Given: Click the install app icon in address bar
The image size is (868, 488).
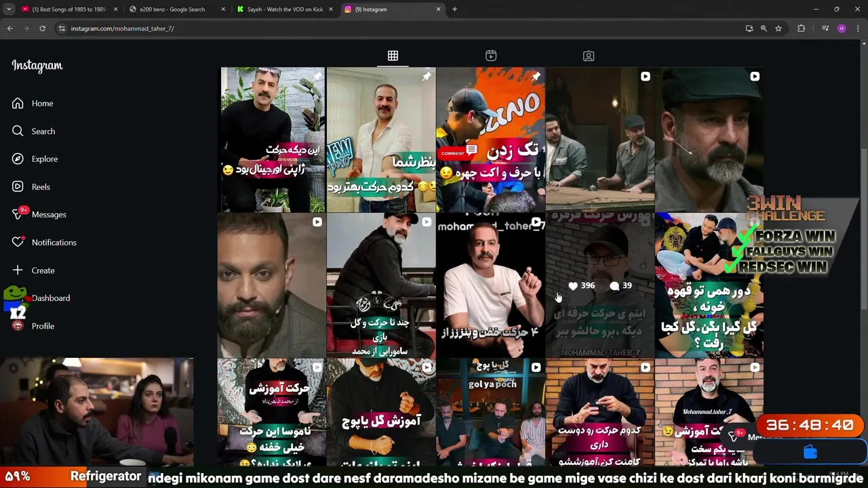Looking at the screenshot, I should pyautogui.click(x=749, y=28).
